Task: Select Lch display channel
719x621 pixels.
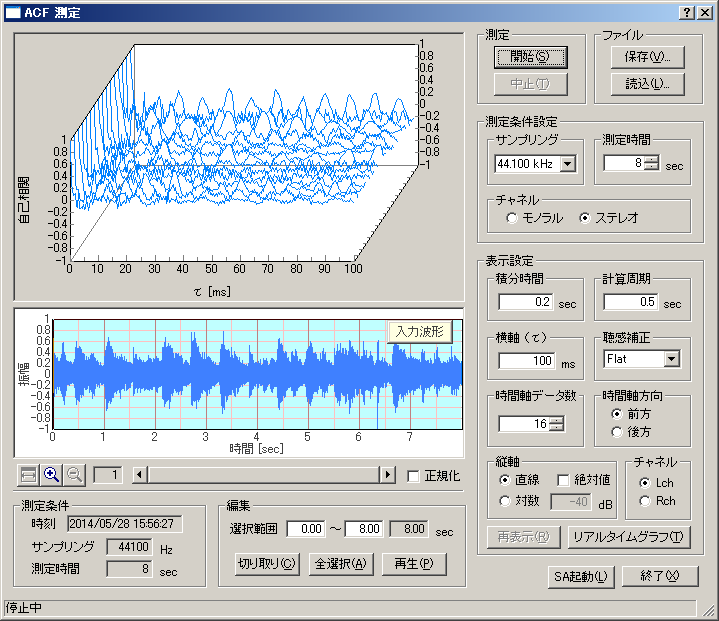Action: [x=645, y=483]
